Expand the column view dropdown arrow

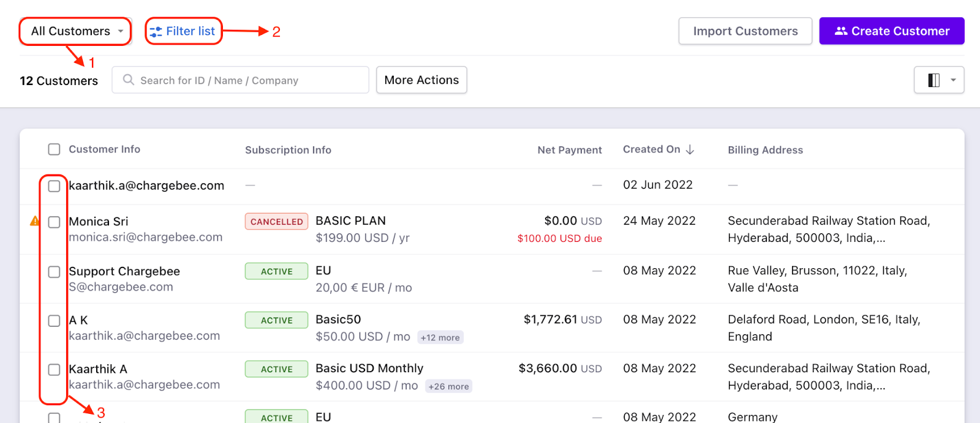click(953, 80)
